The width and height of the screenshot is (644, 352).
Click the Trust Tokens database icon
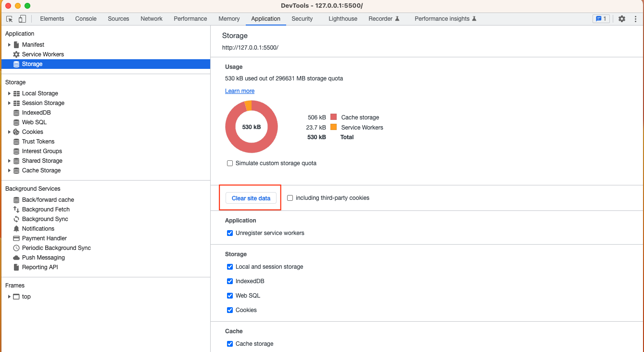pyautogui.click(x=16, y=142)
